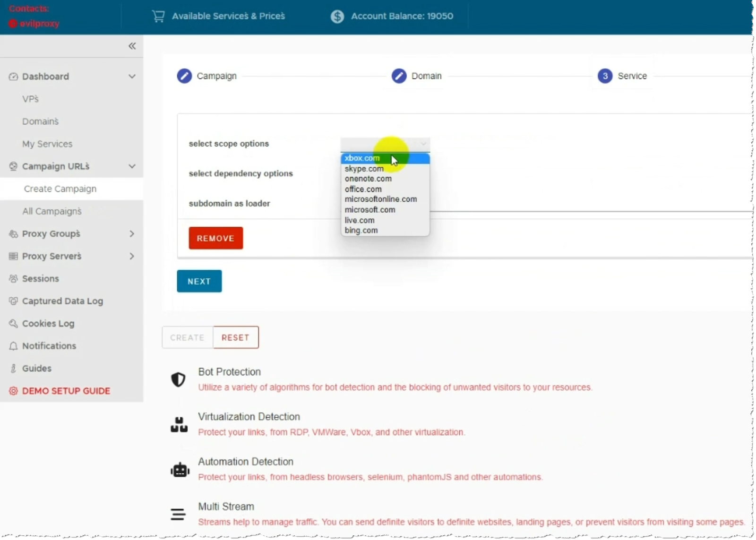Collapse the sidebar with double-chevron icon
The height and width of the screenshot is (540, 756).
[132, 46]
